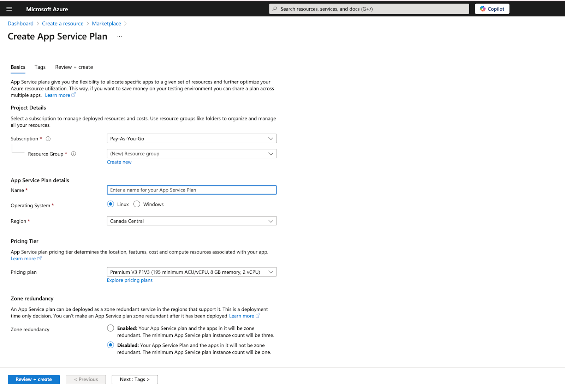Click external link icon in Zone redundancy section

258,316
